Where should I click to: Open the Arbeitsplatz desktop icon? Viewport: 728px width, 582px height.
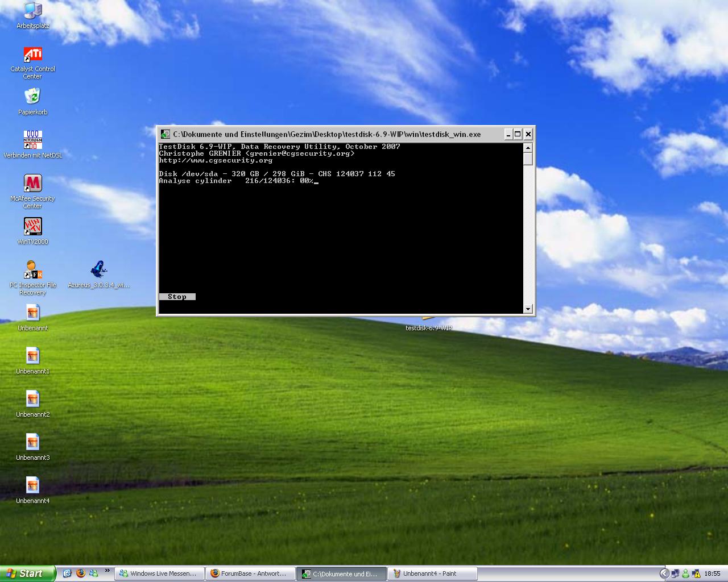32,15
